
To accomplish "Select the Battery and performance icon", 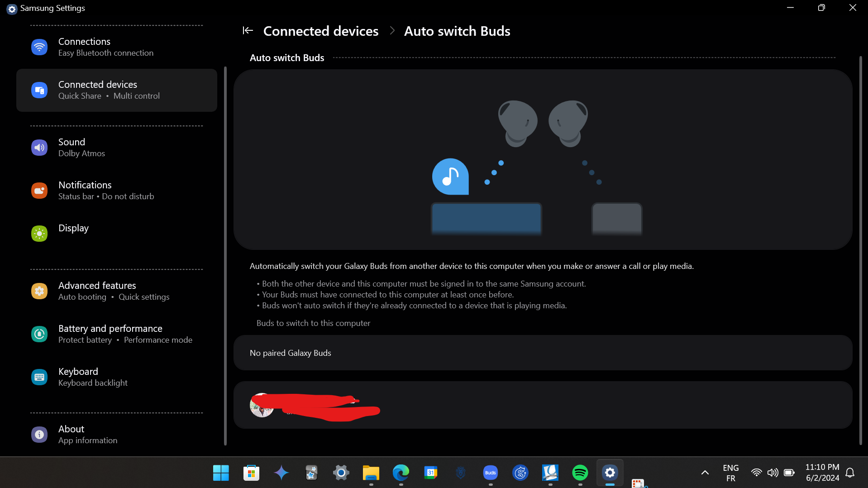I will coord(39,334).
